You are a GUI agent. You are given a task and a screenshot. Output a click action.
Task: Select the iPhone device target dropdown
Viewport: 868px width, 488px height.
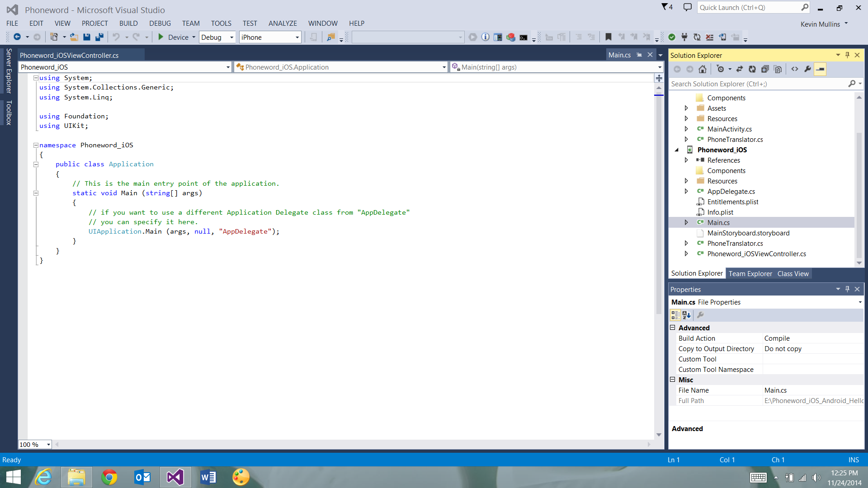click(269, 37)
